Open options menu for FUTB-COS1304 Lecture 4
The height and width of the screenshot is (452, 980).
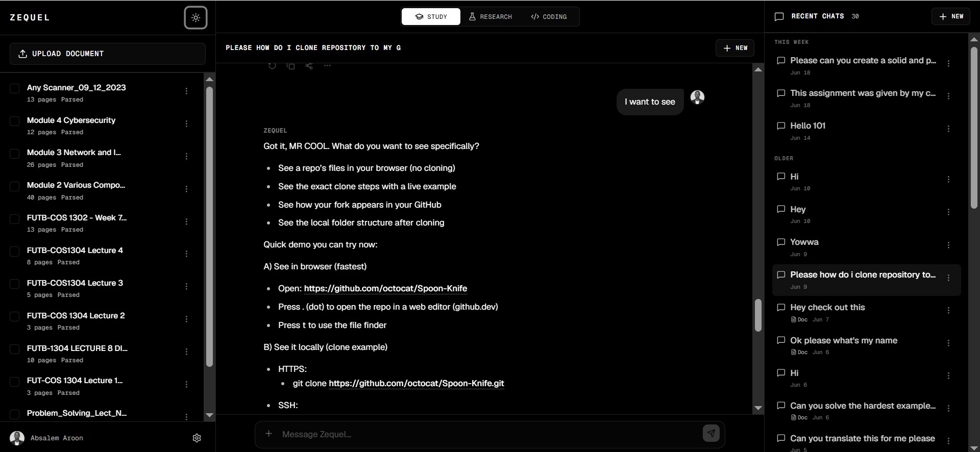tap(186, 254)
